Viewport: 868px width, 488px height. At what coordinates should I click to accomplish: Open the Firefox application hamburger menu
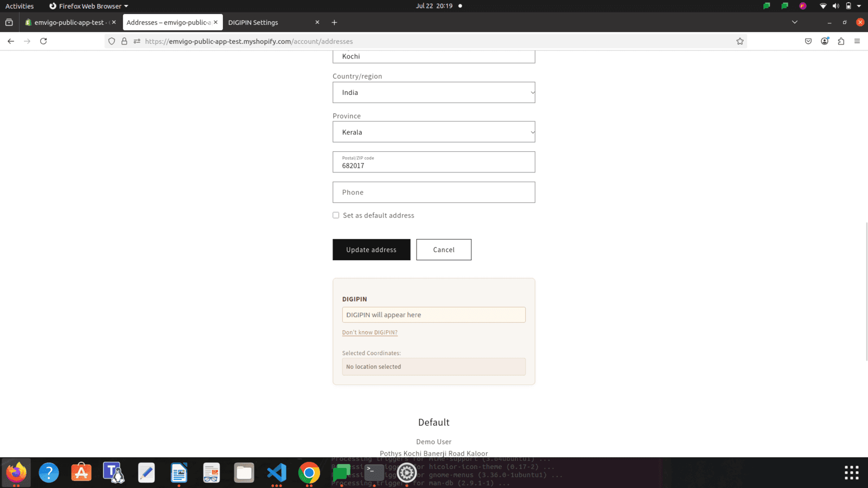click(x=857, y=41)
